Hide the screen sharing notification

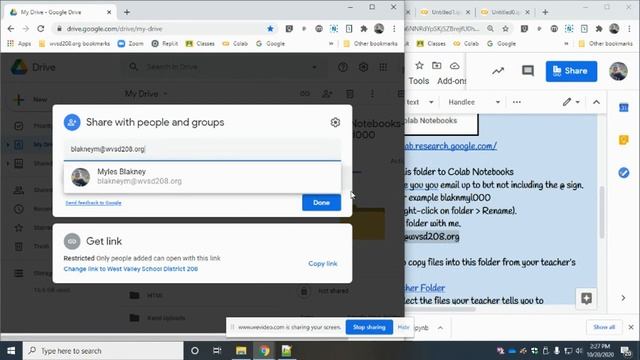tap(403, 327)
